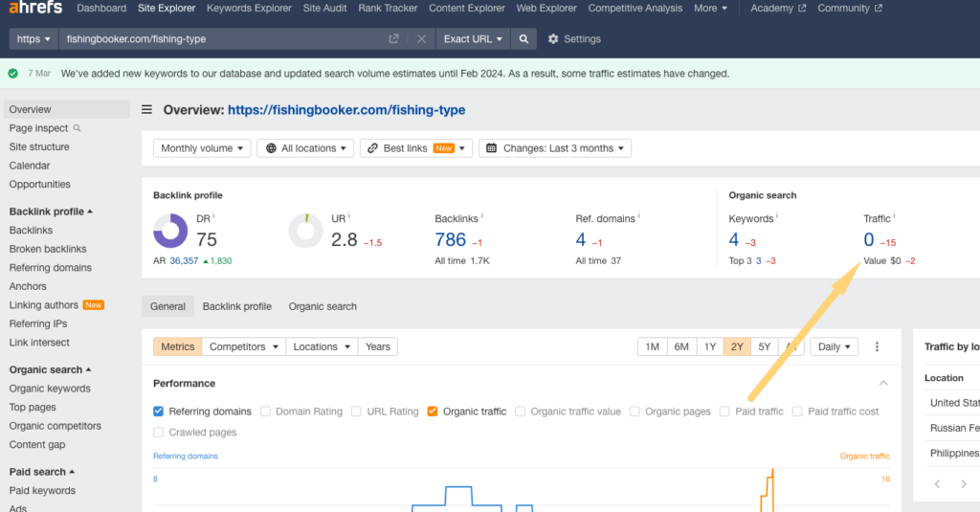Switch to the Backlink profile tab
This screenshot has height=512, width=980.
[x=237, y=306]
